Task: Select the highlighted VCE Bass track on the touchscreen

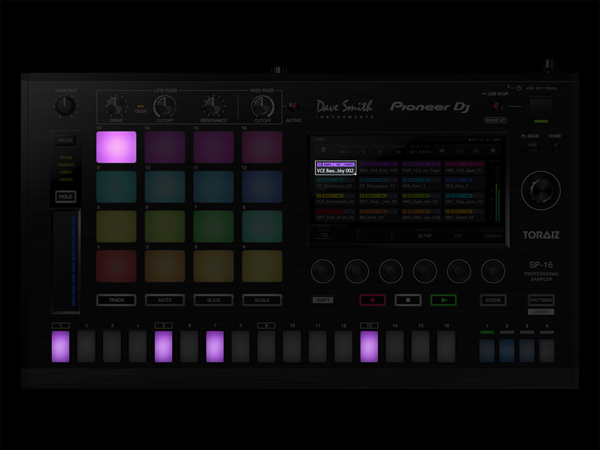Action: [x=336, y=168]
